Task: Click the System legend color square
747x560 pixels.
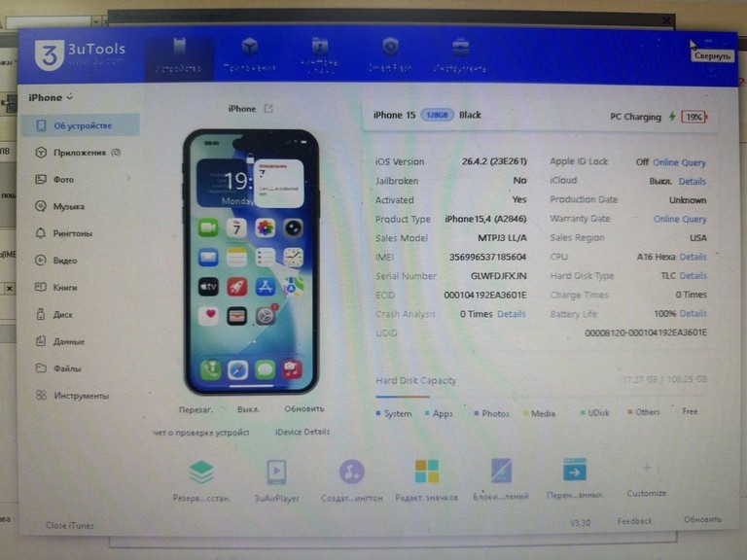Action: click(x=378, y=413)
